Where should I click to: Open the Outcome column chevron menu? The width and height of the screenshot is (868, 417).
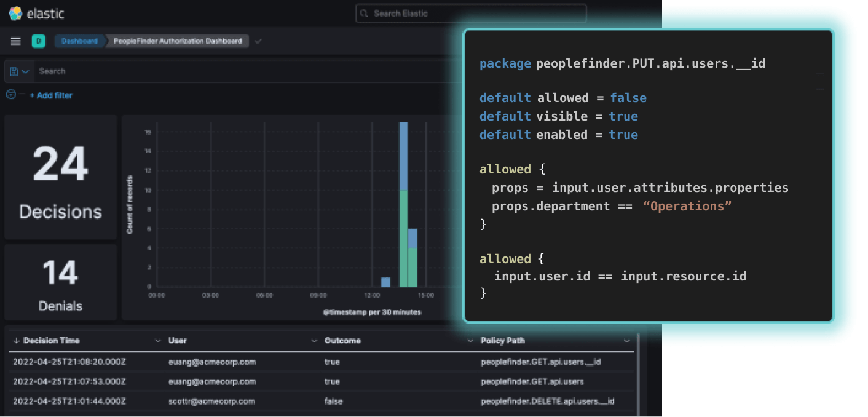[x=470, y=341]
